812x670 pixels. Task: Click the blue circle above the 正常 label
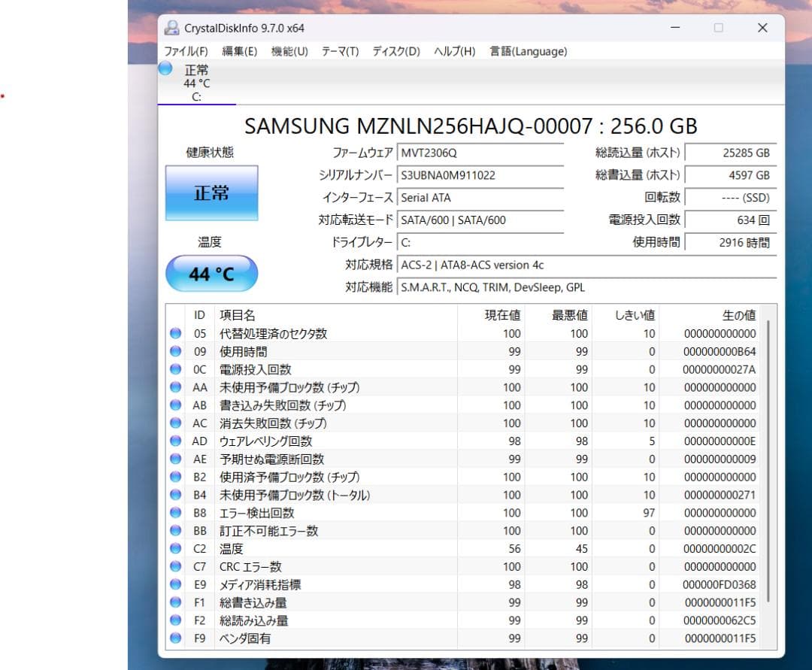[x=165, y=68]
